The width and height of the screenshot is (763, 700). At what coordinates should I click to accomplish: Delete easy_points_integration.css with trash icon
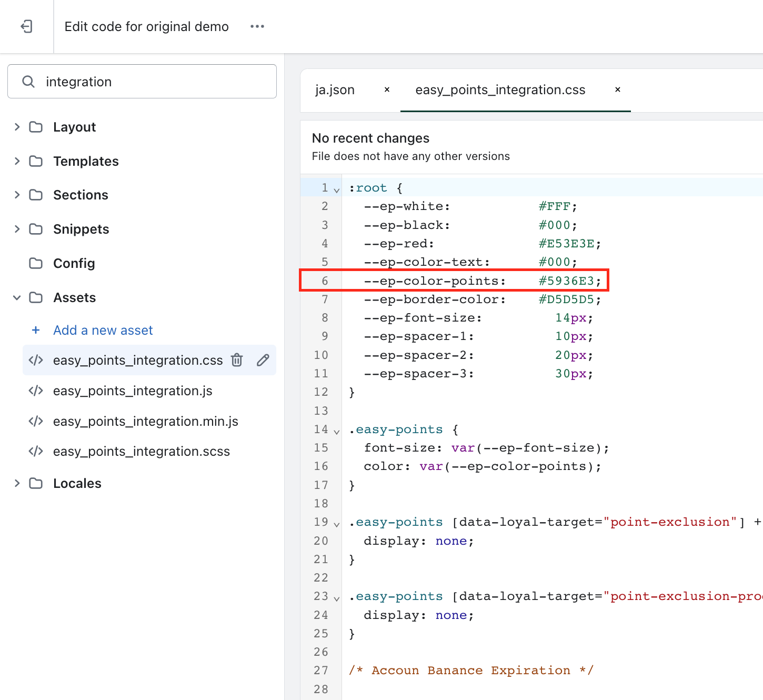(237, 360)
